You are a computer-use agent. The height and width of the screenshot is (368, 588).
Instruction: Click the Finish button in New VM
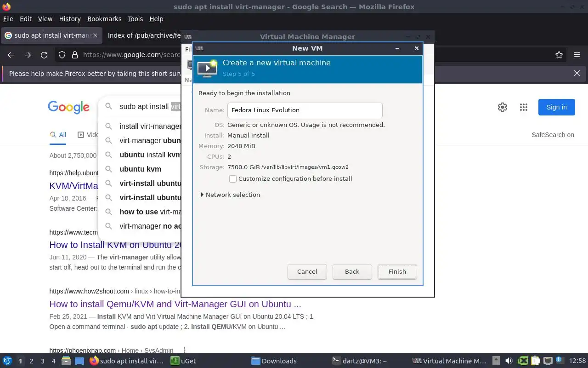(397, 271)
